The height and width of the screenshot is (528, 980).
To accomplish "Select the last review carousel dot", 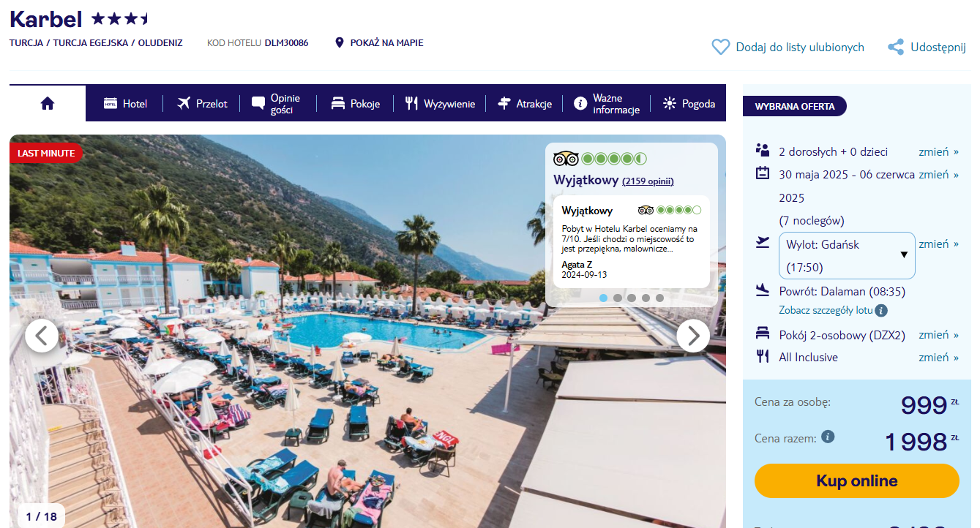I will click(659, 298).
